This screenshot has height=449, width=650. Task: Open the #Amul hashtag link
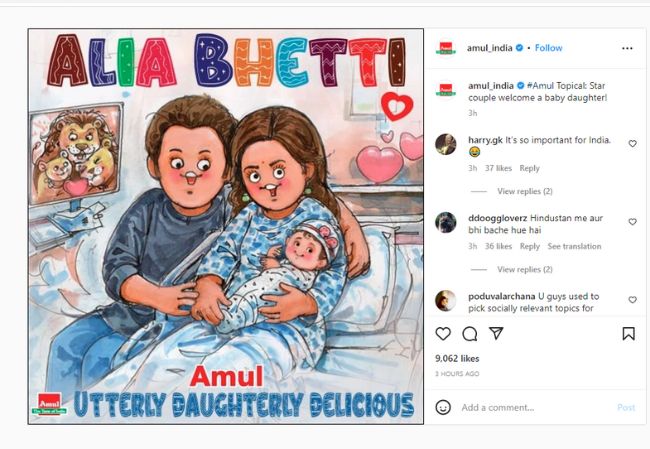point(540,86)
